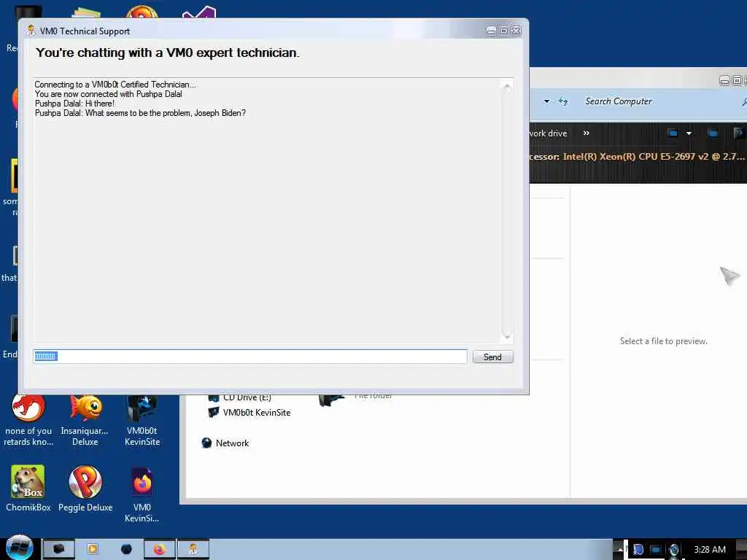
Task: Open the view options dropdown arrow in Explorer
Action: coord(689,133)
